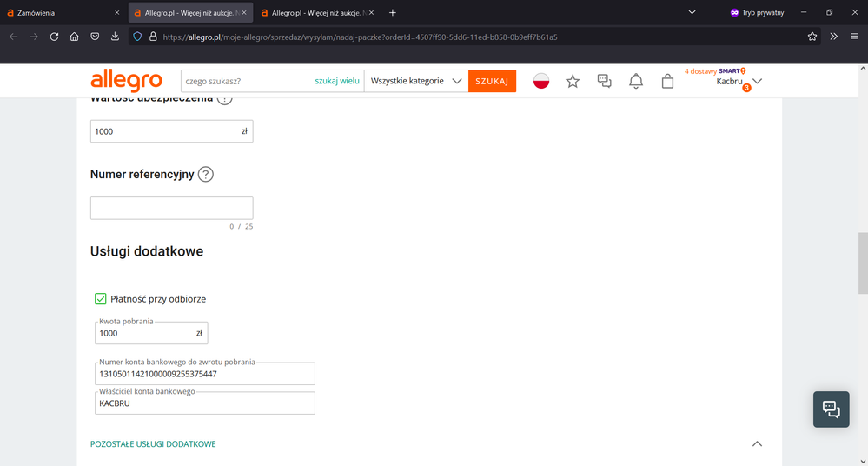Open the floating chat support widget
Image resolution: width=868 pixels, height=466 pixels.
831,409
